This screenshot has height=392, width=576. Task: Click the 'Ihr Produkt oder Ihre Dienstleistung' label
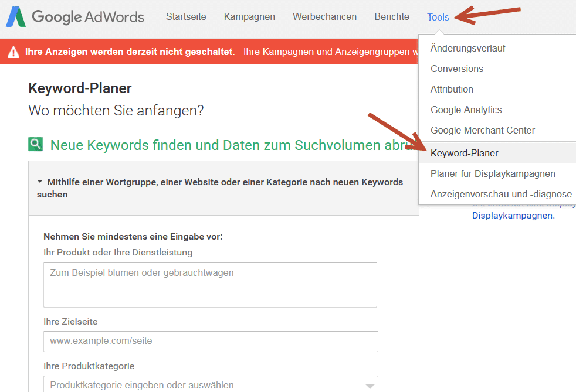118,253
